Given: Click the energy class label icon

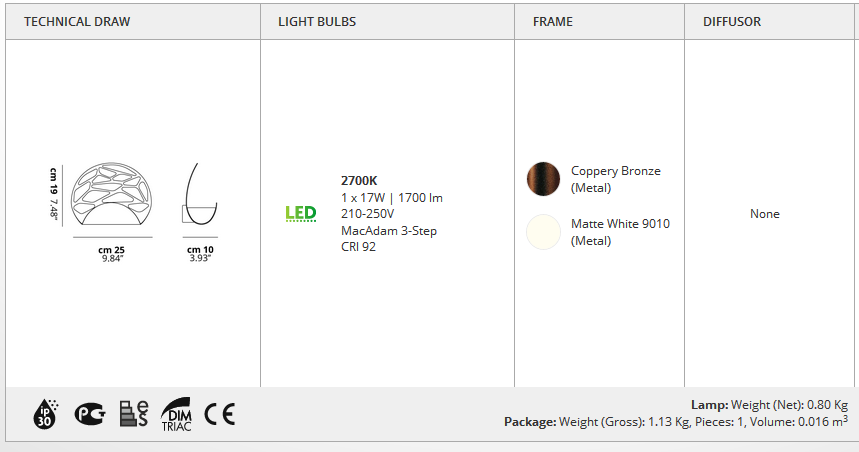Looking at the screenshot, I should pos(134,414).
